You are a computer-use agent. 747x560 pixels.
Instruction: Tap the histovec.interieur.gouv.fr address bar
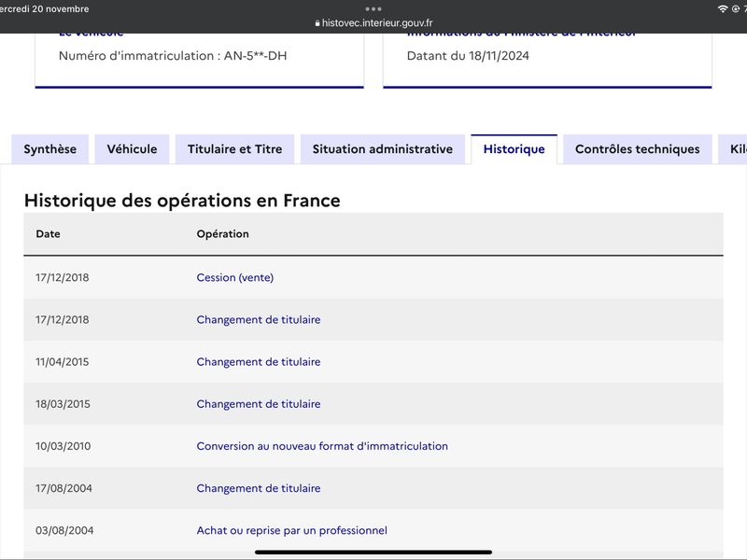(373, 22)
